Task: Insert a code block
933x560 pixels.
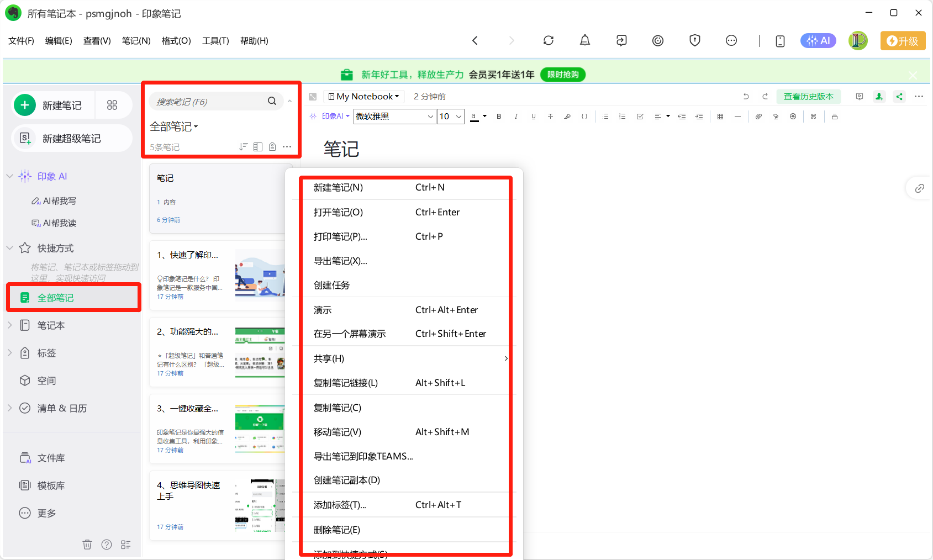Action: (584, 117)
